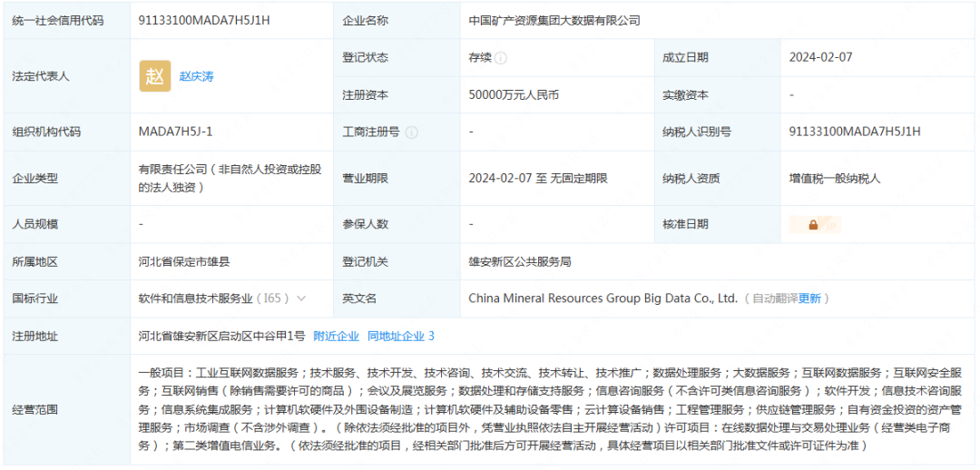Click the 实缴资本 label
This screenshot has width=980, height=470.
[x=686, y=95]
